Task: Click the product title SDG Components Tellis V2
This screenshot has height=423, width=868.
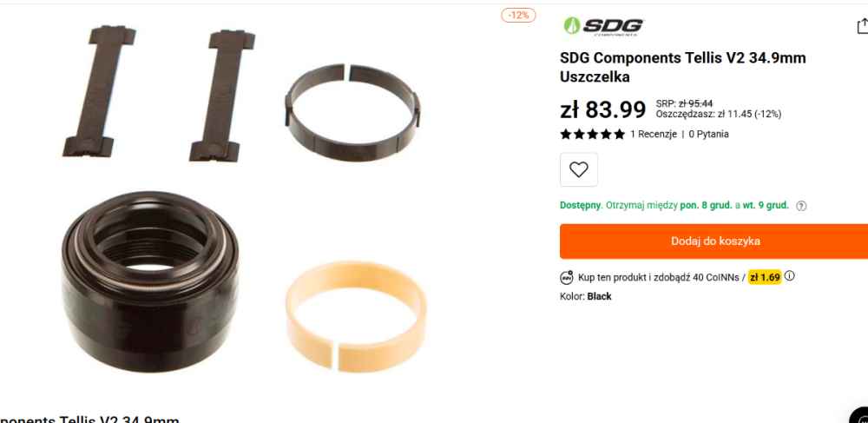Action: tap(682, 67)
